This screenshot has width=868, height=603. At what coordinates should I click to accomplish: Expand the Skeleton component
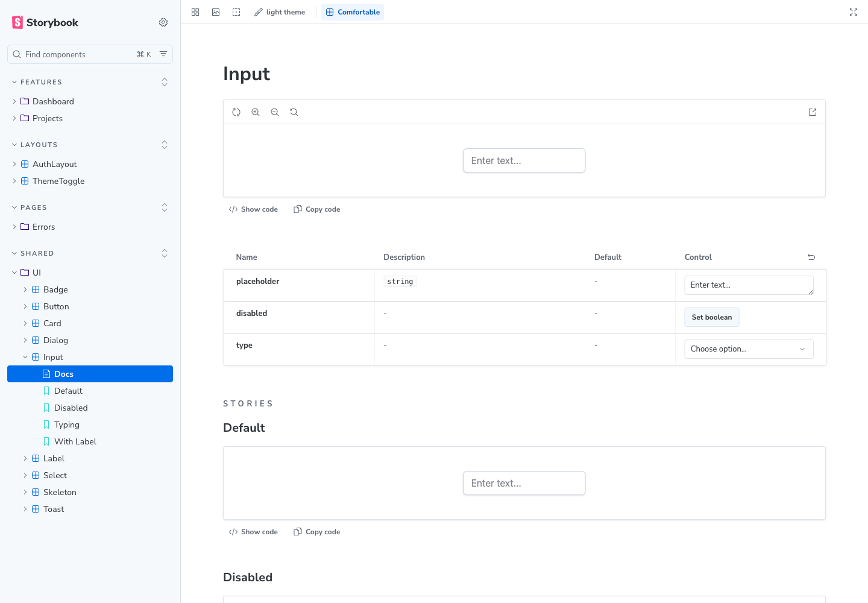click(x=90, y=492)
